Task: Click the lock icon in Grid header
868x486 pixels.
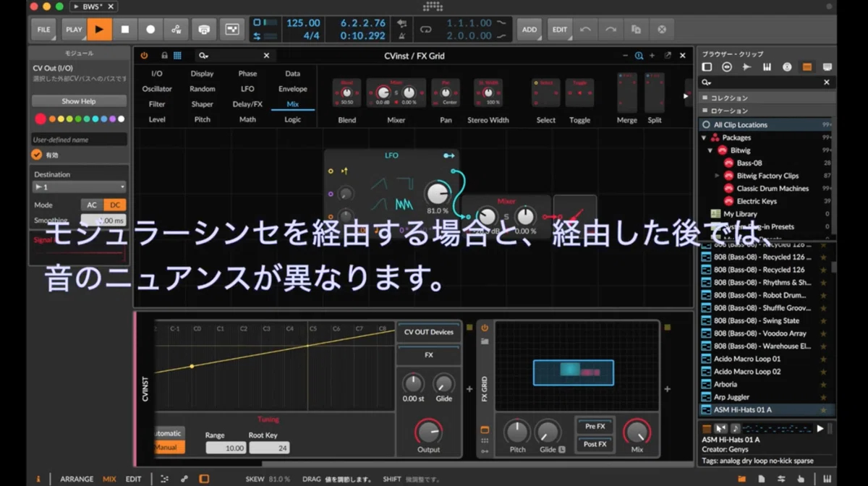Action: coord(164,56)
